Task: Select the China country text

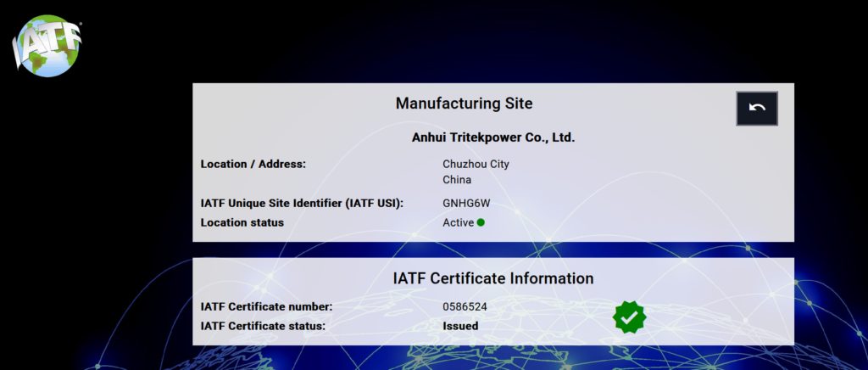Action: pyautogui.click(x=457, y=180)
